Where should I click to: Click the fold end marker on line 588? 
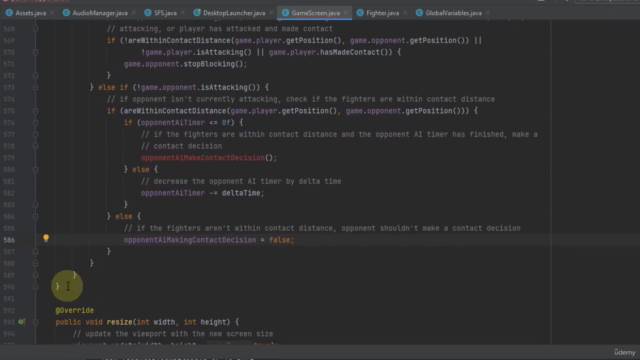click(x=36, y=263)
